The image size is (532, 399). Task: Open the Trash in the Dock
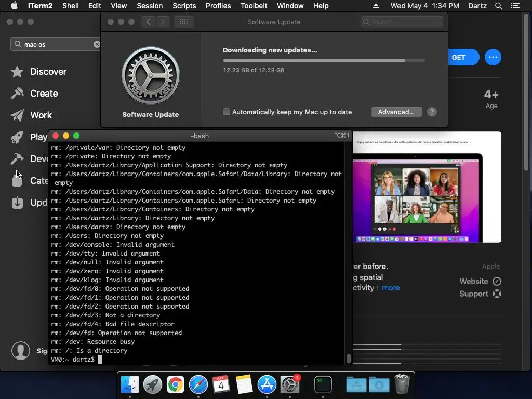coord(402,384)
